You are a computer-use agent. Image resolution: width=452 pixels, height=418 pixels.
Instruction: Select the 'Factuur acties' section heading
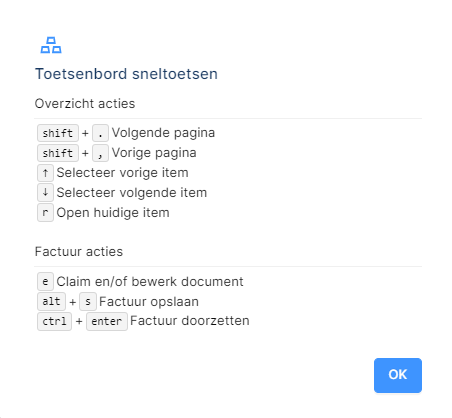[x=79, y=252]
